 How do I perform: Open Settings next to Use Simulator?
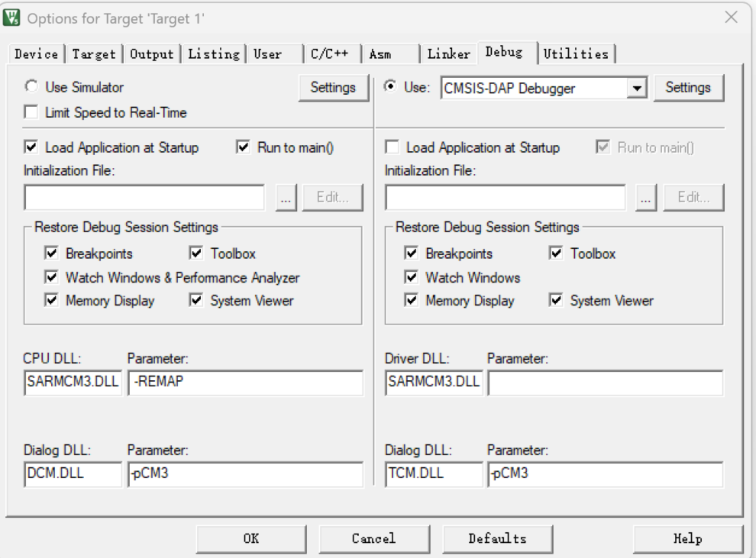[x=334, y=87]
